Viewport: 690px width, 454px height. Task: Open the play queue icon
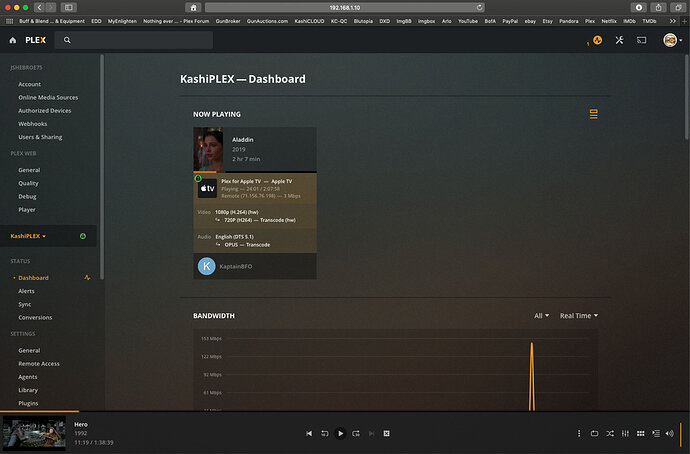pyautogui.click(x=656, y=433)
